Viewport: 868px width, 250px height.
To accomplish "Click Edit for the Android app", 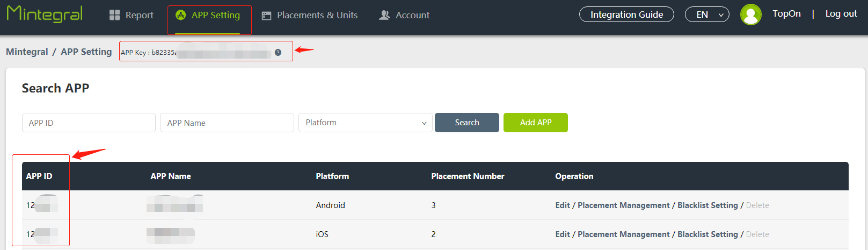I will pyautogui.click(x=563, y=205).
